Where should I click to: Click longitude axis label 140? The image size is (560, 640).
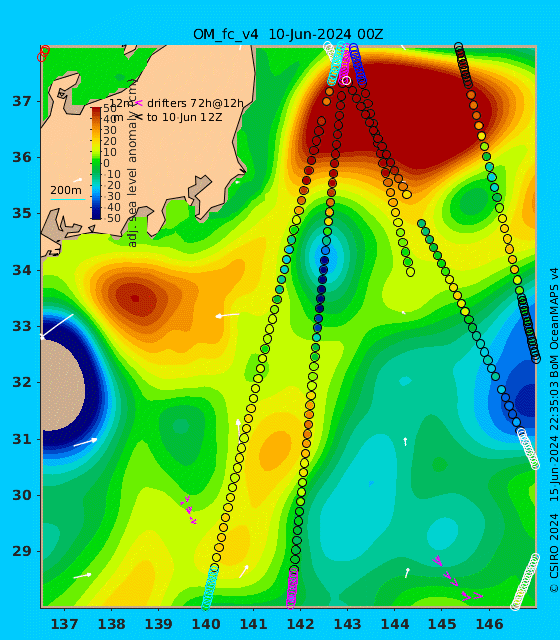point(206,624)
